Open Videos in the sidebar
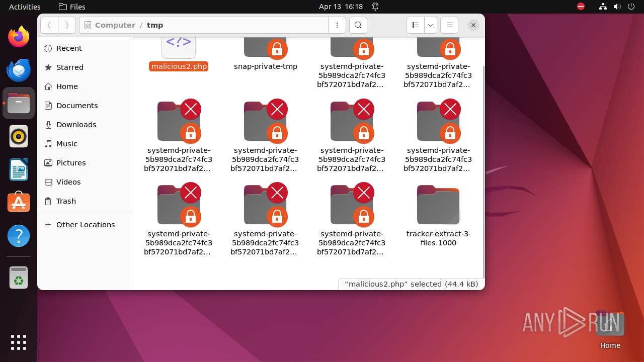 85,182
